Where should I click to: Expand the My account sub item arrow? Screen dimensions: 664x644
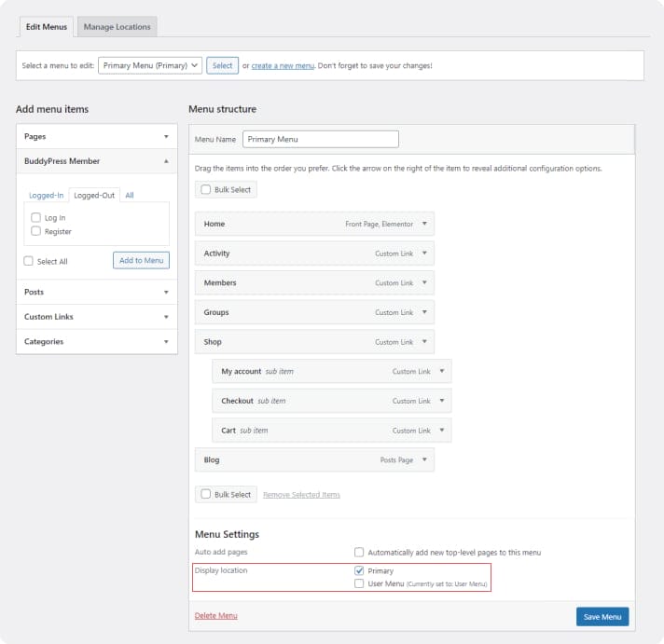tap(441, 371)
